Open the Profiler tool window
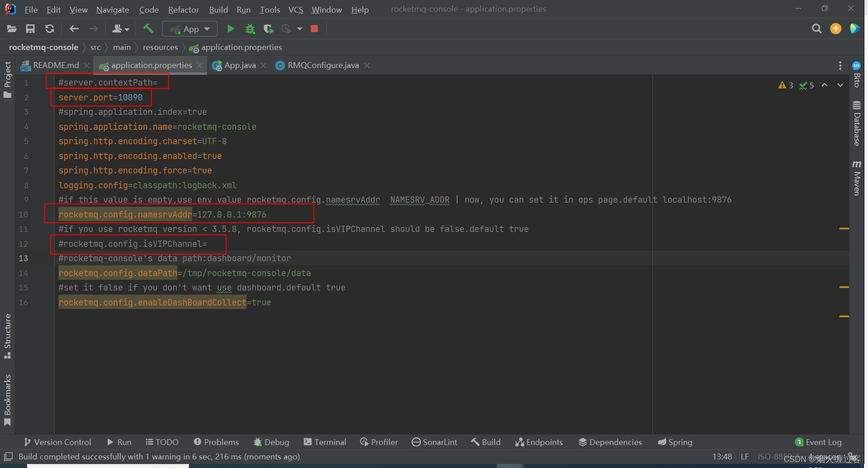 pyautogui.click(x=379, y=442)
